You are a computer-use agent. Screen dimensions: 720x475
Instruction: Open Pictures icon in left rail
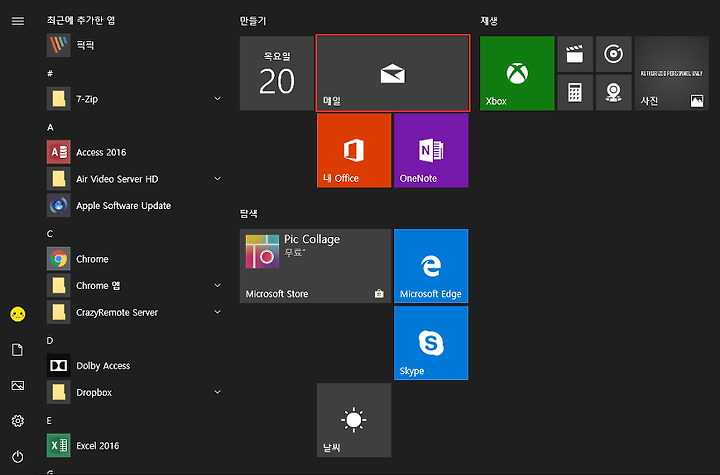pyautogui.click(x=17, y=385)
